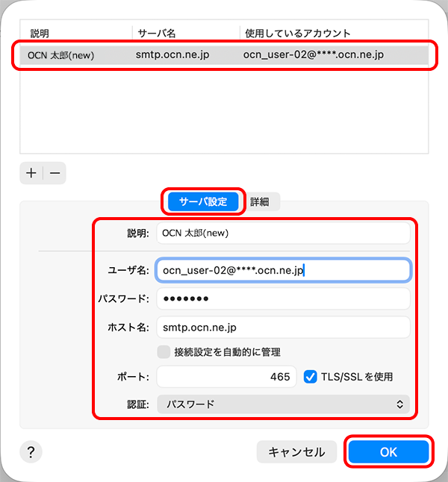Sort by the 説明 column header
The height and width of the screenshot is (482, 448).
coord(75,34)
